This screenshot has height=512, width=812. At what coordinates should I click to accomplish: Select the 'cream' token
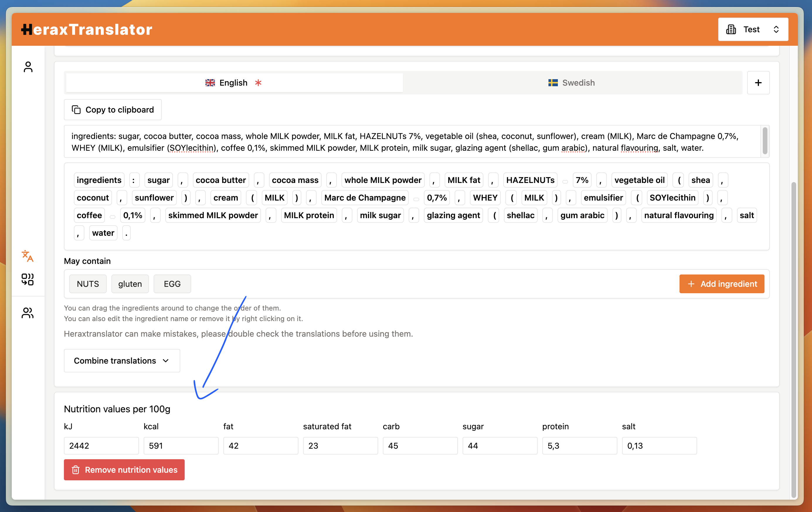click(x=226, y=198)
